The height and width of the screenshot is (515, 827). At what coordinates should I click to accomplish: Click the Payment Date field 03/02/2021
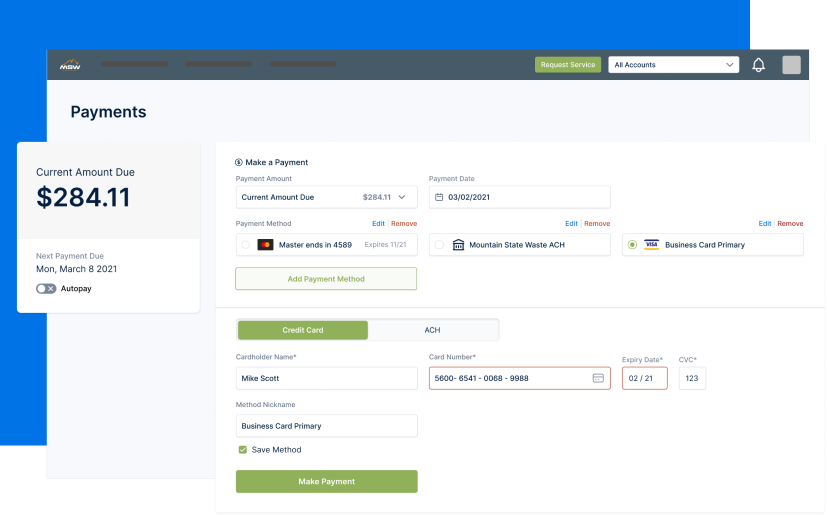point(520,197)
